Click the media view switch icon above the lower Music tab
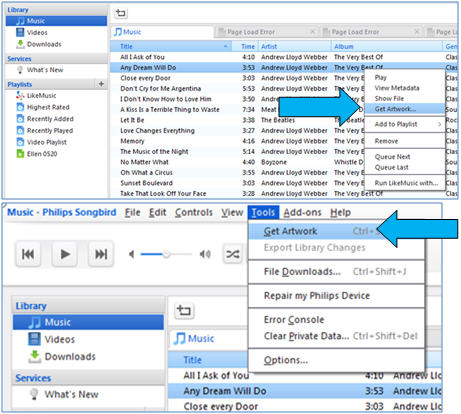This screenshot has height=414, width=461. coord(184,311)
